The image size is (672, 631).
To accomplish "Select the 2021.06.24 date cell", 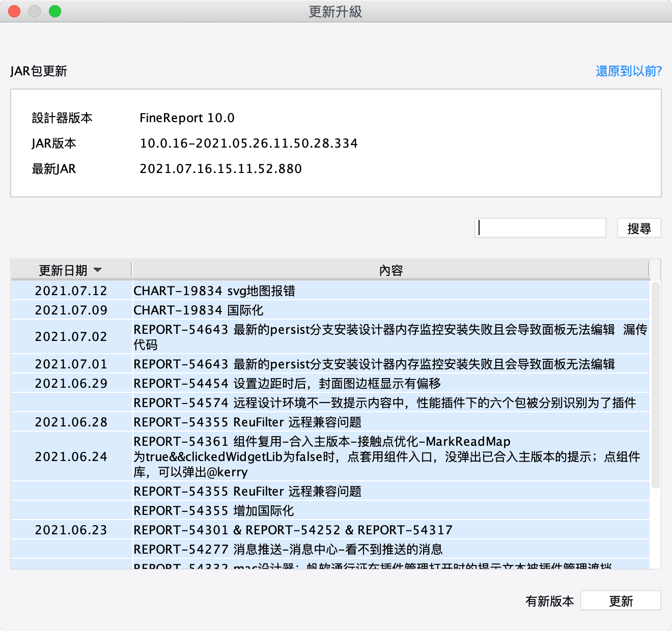I will [71, 456].
